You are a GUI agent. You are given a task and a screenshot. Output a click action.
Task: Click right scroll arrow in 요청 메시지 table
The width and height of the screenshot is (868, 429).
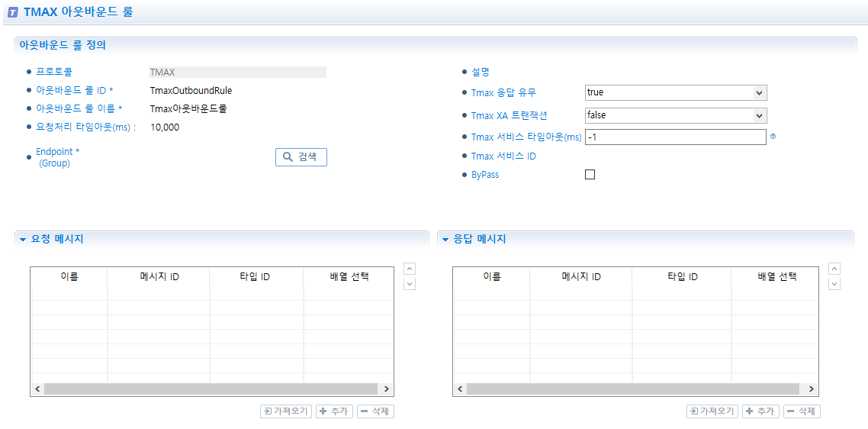[387, 389]
